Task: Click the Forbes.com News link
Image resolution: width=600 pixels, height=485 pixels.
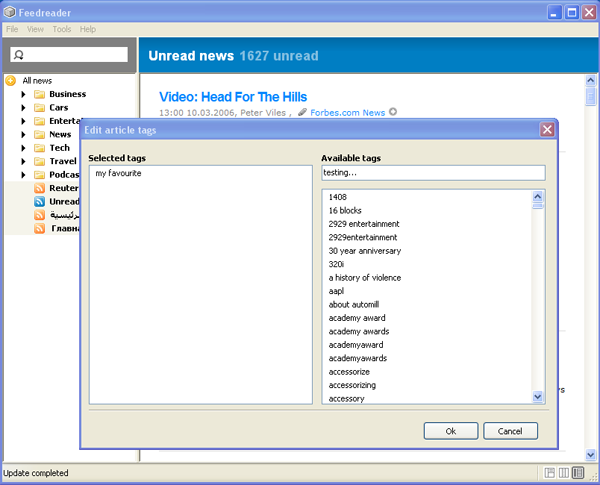Action: [347, 113]
